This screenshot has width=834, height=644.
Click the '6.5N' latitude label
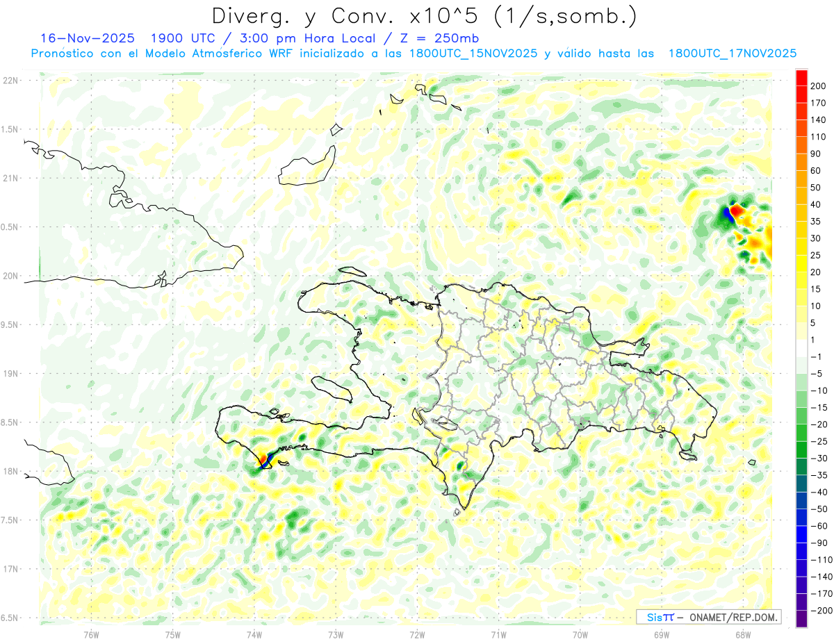[x=10, y=618]
